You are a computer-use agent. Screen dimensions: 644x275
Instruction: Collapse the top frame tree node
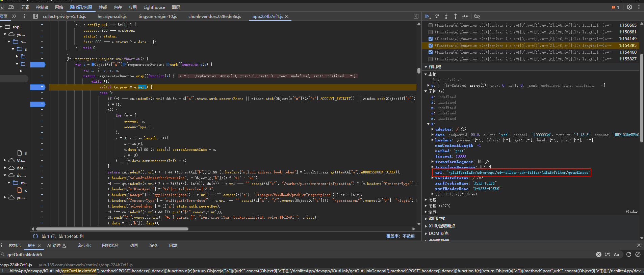[1, 27]
